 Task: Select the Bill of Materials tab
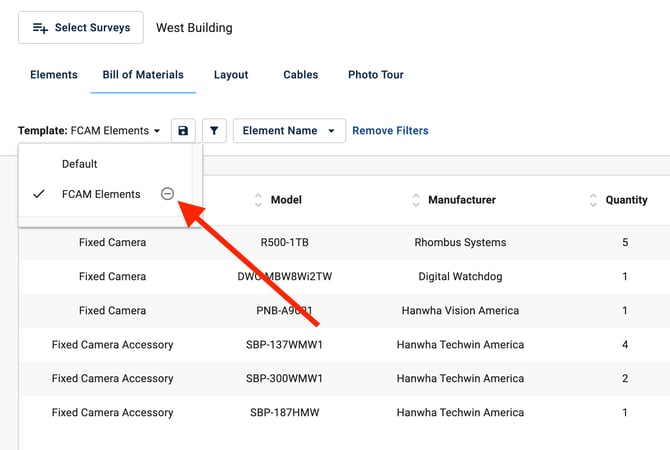tap(143, 75)
